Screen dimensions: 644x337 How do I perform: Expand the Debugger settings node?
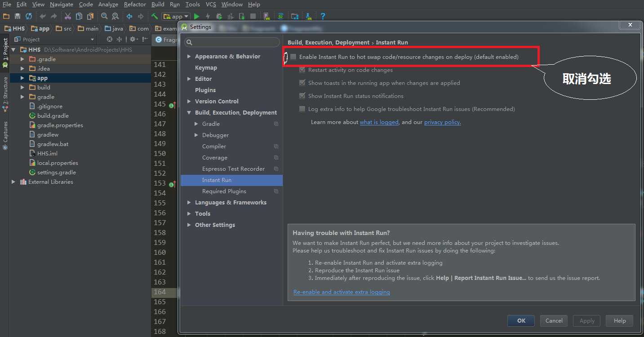point(196,135)
